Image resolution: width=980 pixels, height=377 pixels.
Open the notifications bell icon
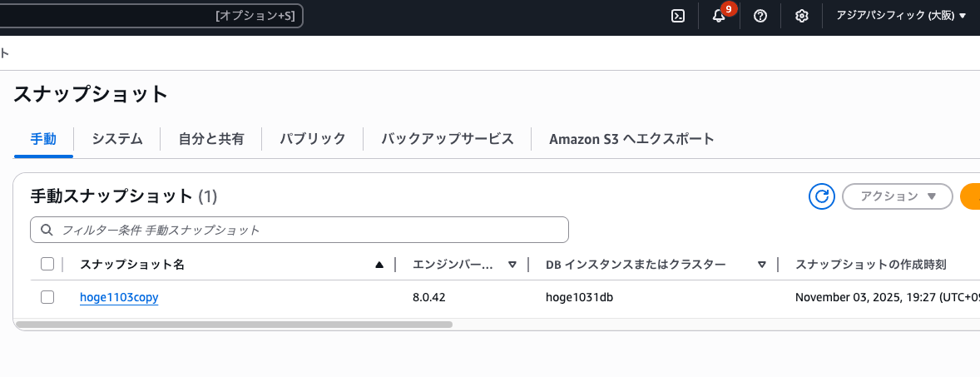719,16
